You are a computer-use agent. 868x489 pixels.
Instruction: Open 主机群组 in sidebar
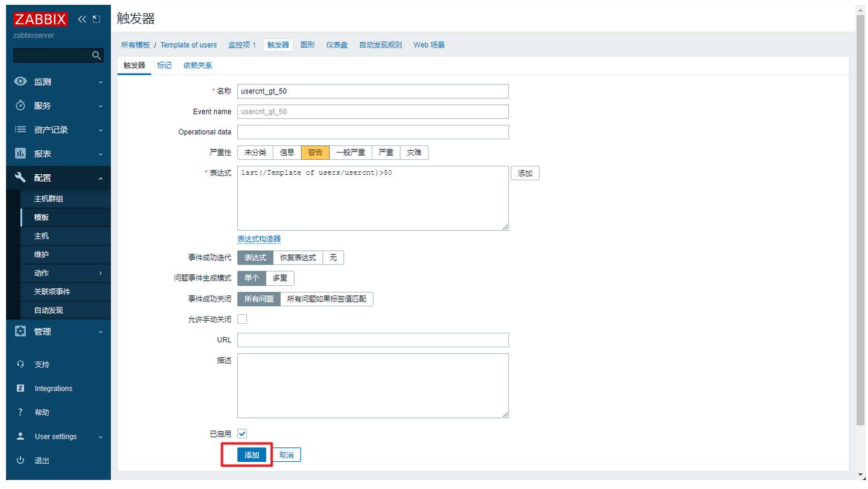[x=65, y=198]
